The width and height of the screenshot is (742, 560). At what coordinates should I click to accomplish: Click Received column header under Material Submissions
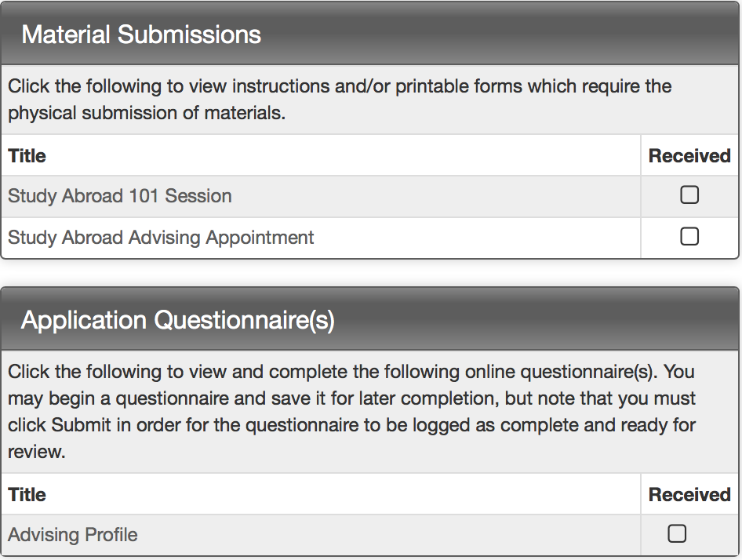tap(689, 156)
